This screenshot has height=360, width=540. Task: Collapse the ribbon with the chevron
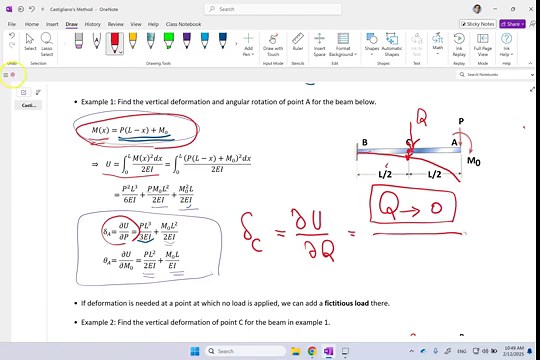pyautogui.click(x=530, y=63)
